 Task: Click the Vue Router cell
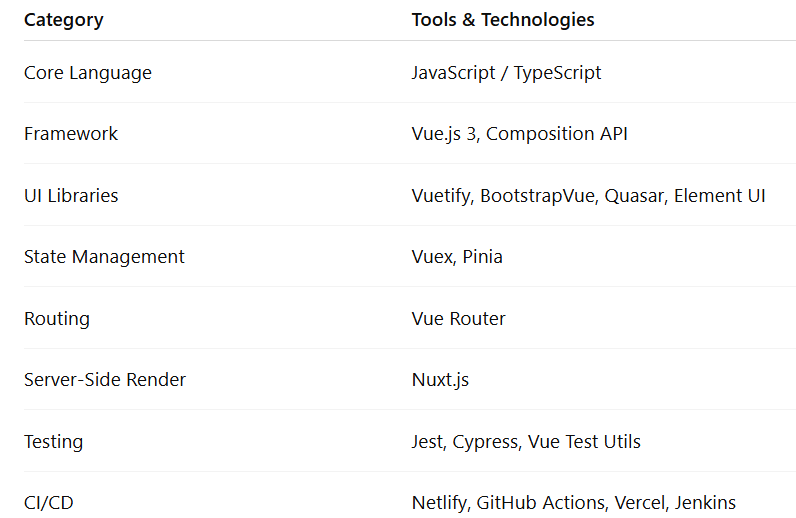(458, 319)
